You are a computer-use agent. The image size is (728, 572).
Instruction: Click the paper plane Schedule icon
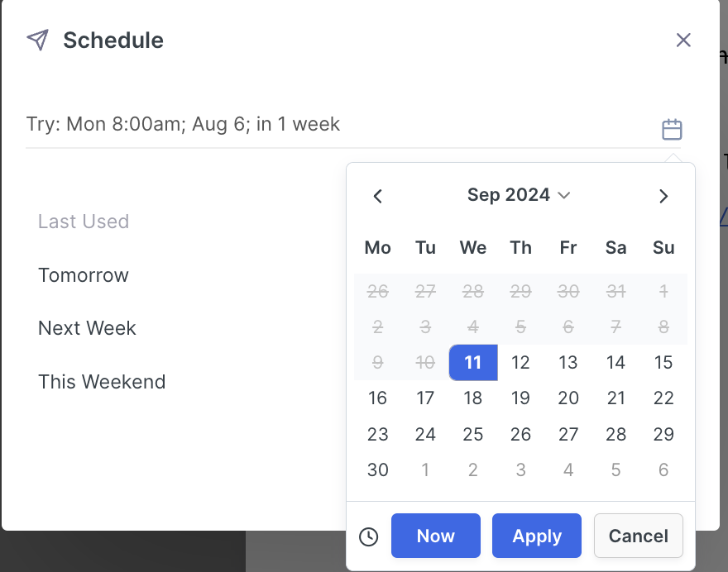click(38, 41)
